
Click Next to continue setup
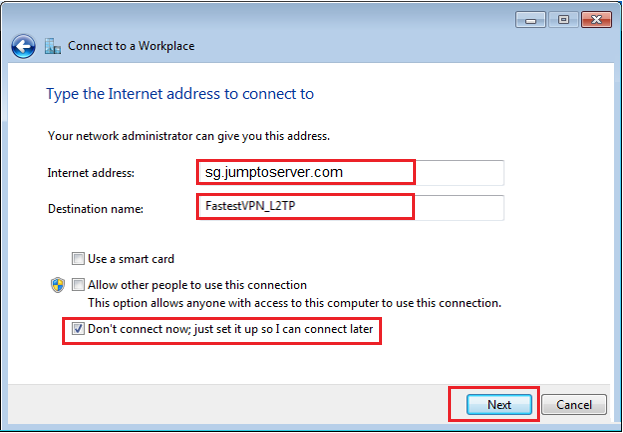499,404
